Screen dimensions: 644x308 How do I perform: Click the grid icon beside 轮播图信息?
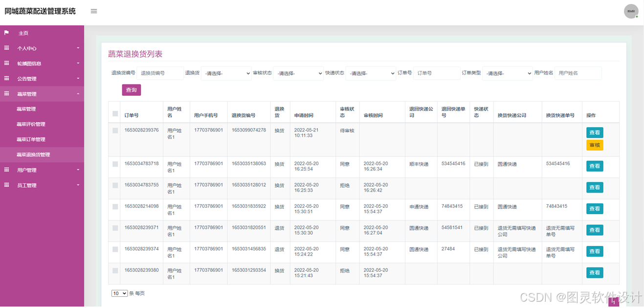[7, 63]
